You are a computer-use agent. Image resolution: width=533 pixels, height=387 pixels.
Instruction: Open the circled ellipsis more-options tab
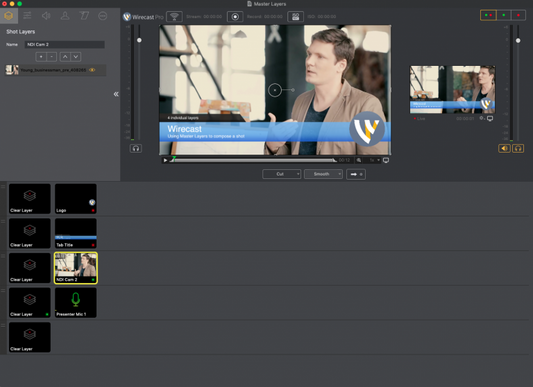coord(103,16)
